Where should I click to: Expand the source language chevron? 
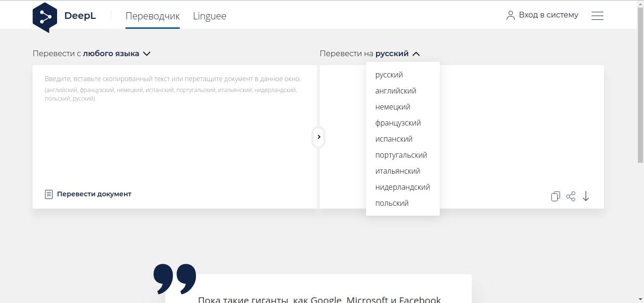(147, 54)
